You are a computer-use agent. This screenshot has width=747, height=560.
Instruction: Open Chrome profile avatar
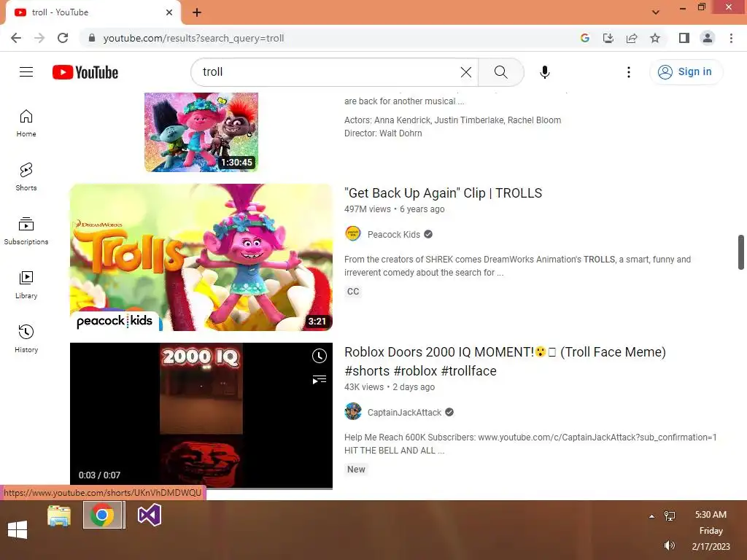[708, 38]
